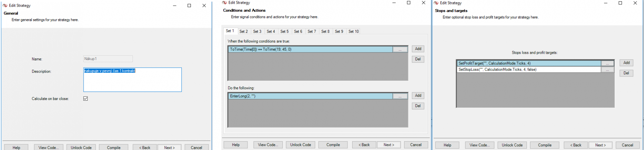This screenshot has width=644, height=150.
Task: Delete the selected condition
Action: coord(418,59)
